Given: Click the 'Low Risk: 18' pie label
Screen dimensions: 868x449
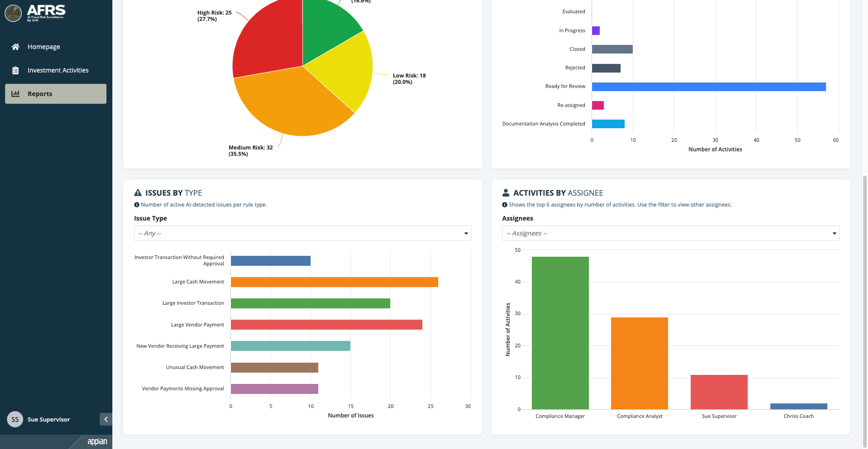Looking at the screenshot, I should (x=409, y=79).
